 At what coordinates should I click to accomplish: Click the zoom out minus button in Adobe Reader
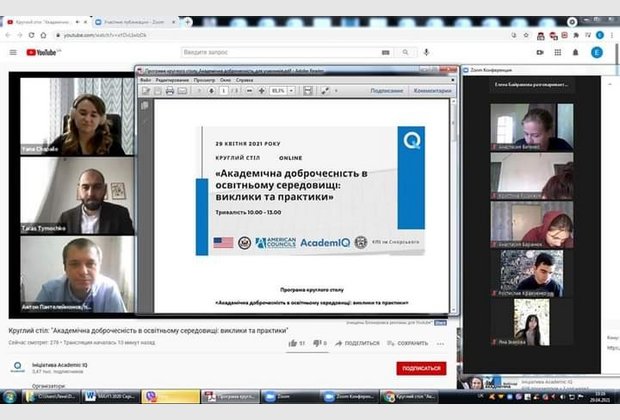click(x=248, y=91)
